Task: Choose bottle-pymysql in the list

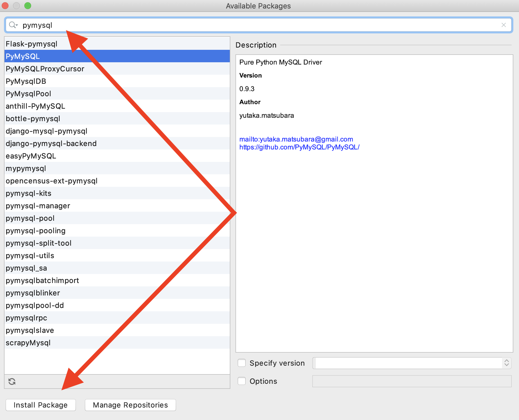Action: (x=117, y=118)
